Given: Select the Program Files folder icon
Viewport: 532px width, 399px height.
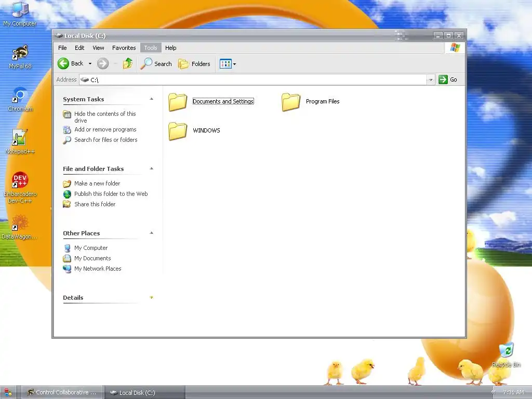Looking at the screenshot, I should [291, 102].
